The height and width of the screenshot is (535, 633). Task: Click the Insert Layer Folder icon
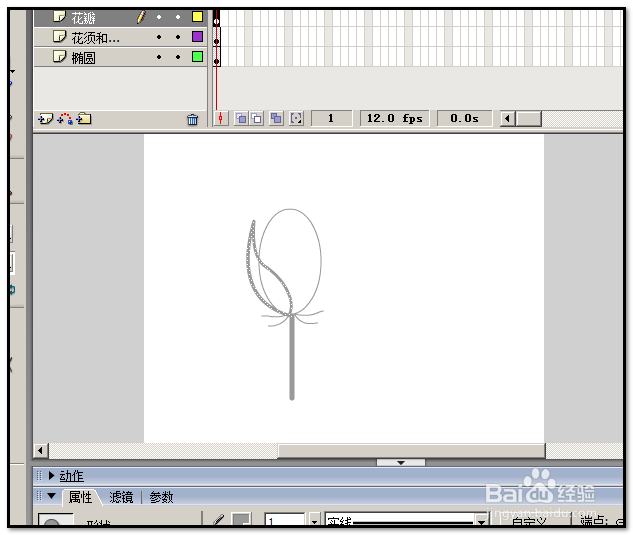pos(84,119)
